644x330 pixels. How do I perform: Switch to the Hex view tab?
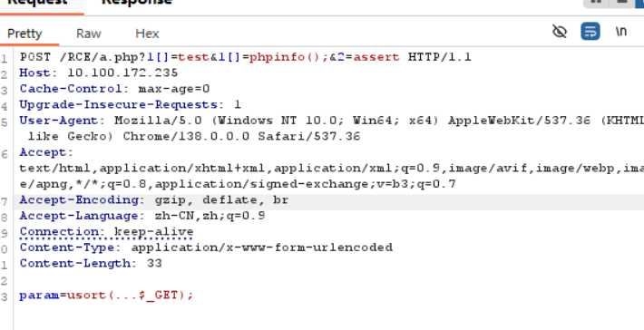147,34
